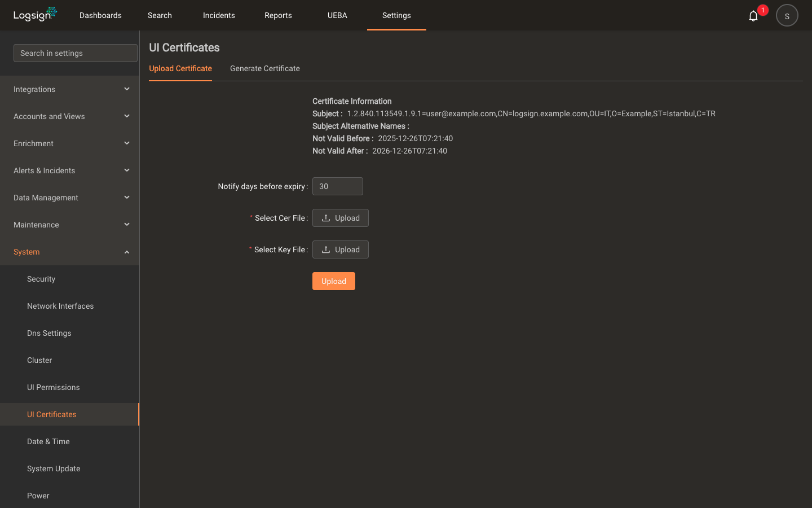The width and height of the screenshot is (812, 508).
Task: Open UI Permissions settings
Action: [x=70, y=387]
